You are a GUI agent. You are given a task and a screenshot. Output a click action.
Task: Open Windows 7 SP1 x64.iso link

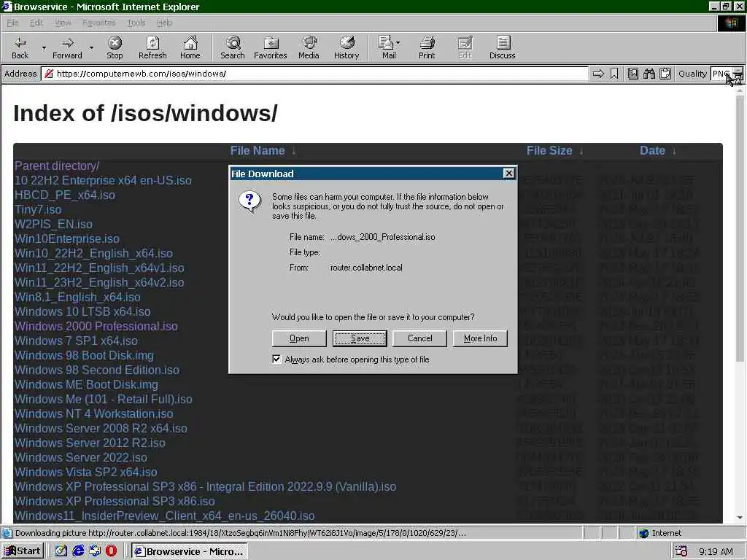point(76,341)
